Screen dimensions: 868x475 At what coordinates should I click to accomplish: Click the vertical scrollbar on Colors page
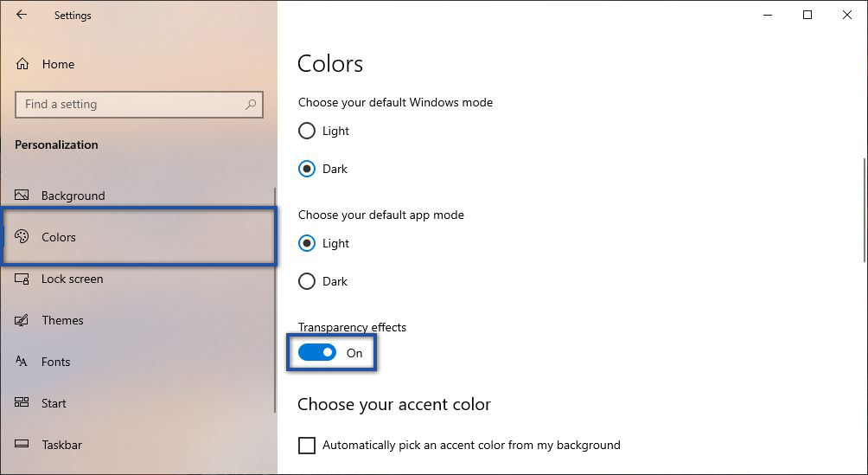[x=862, y=209]
